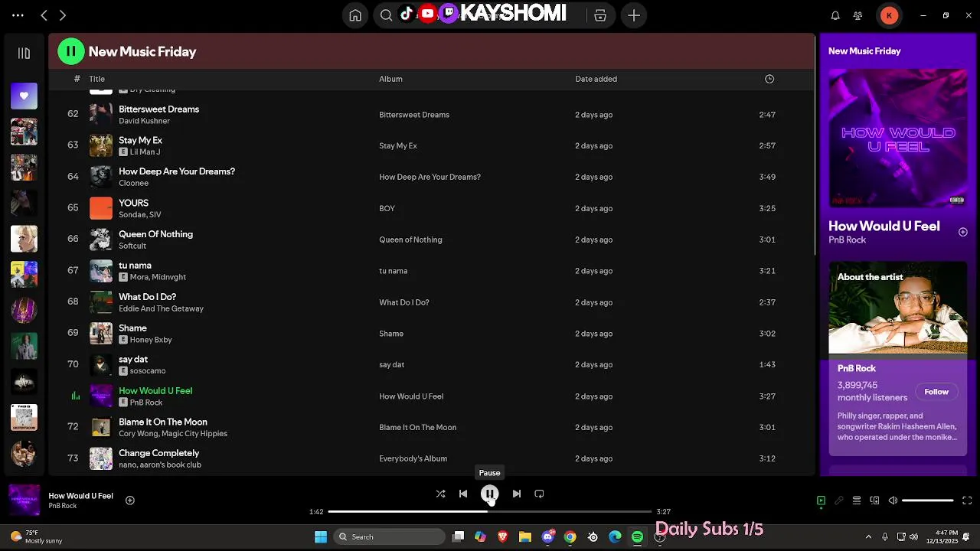Open Steam from the taskbar

(593, 536)
